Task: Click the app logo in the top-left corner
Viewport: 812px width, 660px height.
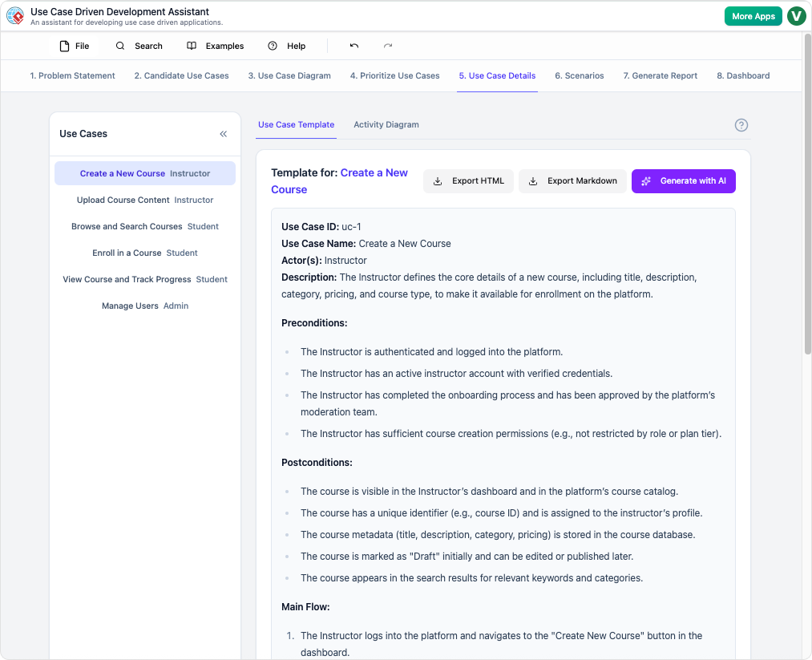Action: (14, 16)
